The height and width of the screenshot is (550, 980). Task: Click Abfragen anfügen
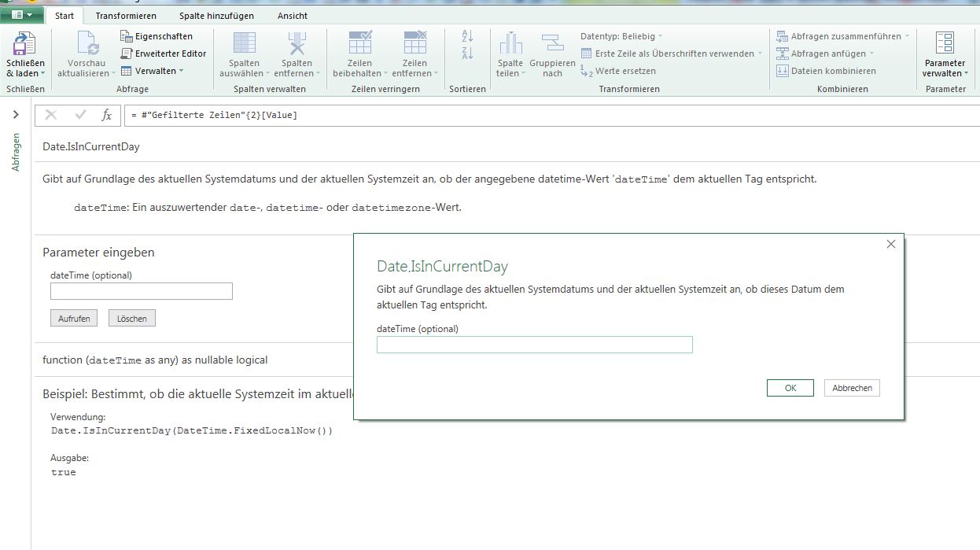[x=825, y=54]
